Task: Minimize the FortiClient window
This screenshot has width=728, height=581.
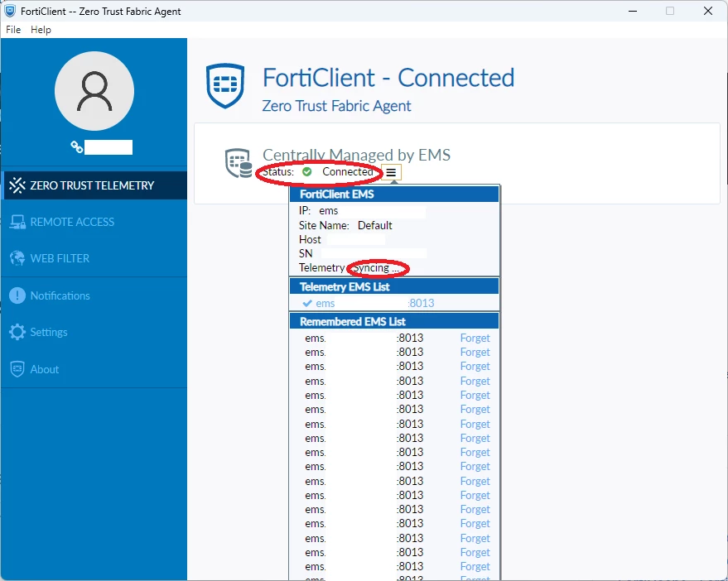Action: (x=633, y=11)
